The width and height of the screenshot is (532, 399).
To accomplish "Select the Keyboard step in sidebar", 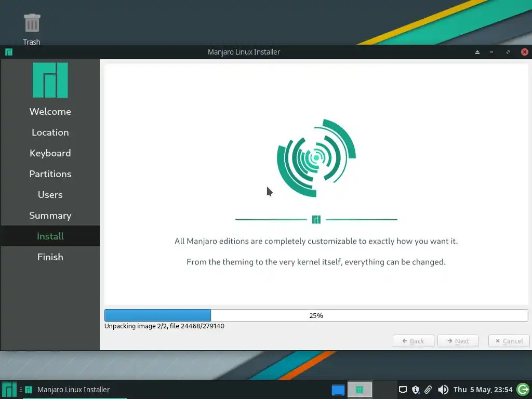I will pyautogui.click(x=50, y=153).
